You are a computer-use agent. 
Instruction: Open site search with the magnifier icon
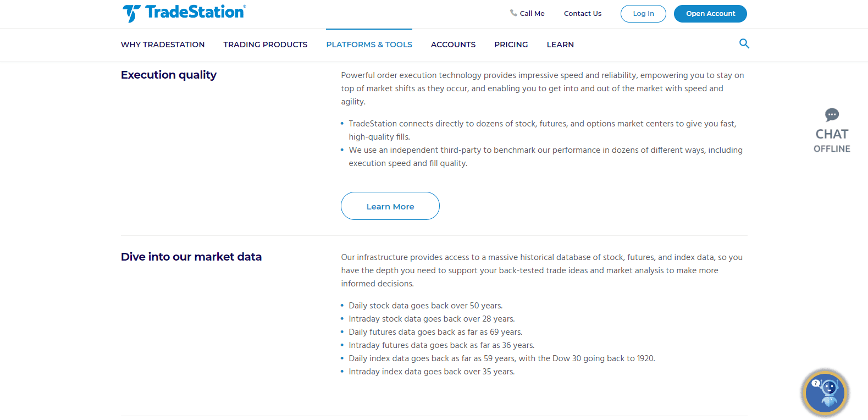pos(744,43)
